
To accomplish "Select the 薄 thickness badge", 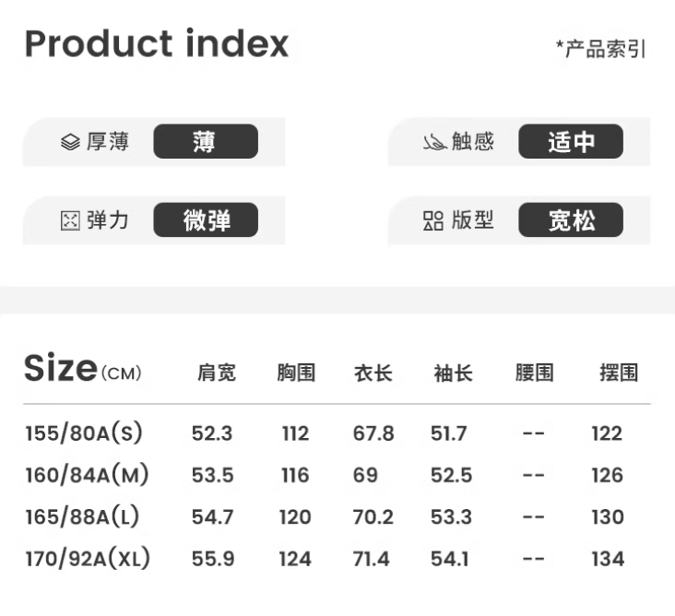I will (x=205, y=142).
